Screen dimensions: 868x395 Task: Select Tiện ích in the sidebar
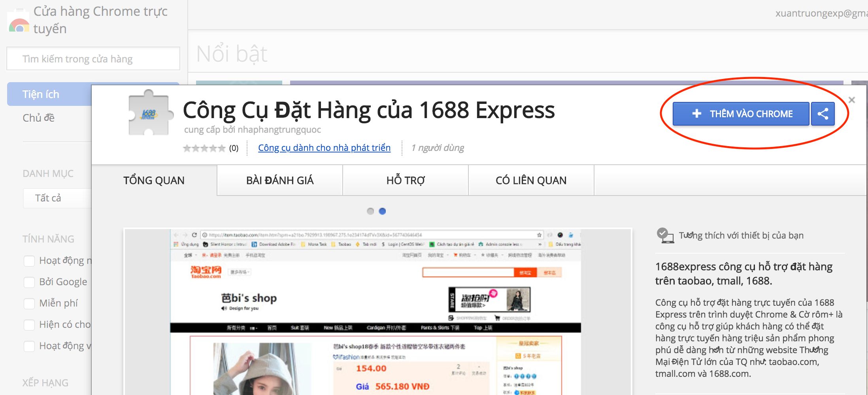tap(49, 94)
